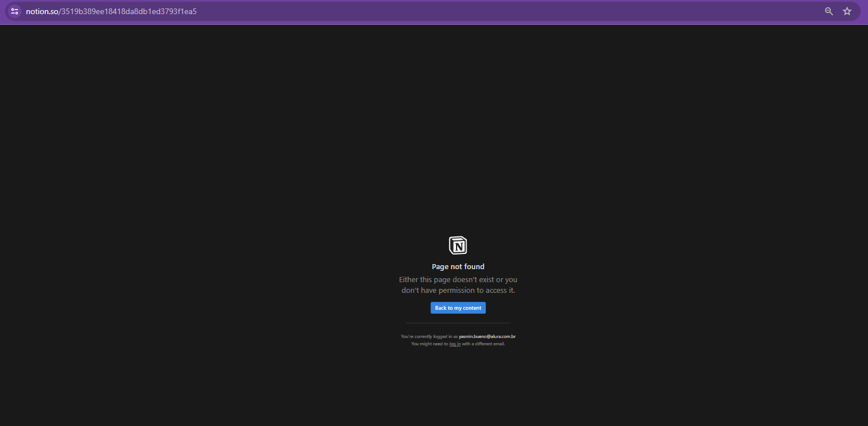Image resolution: width=868 pixels, height=426 pixels.
Task: Click the 'You're currently logged in as' text
Action: (x=429, y=336)
